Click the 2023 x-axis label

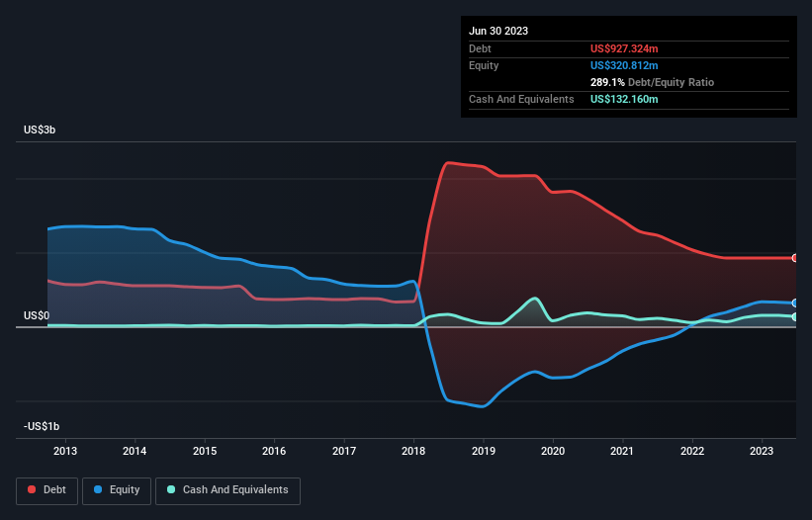762,451
